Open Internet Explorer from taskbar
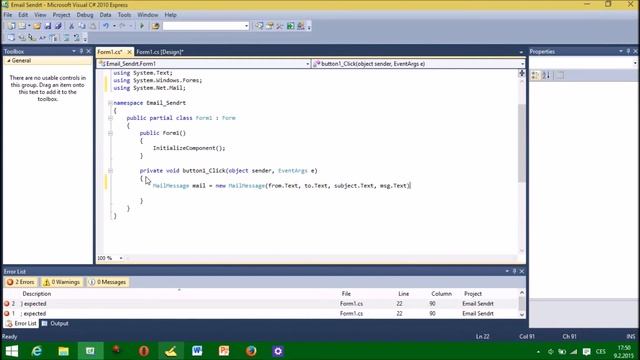 37,351
